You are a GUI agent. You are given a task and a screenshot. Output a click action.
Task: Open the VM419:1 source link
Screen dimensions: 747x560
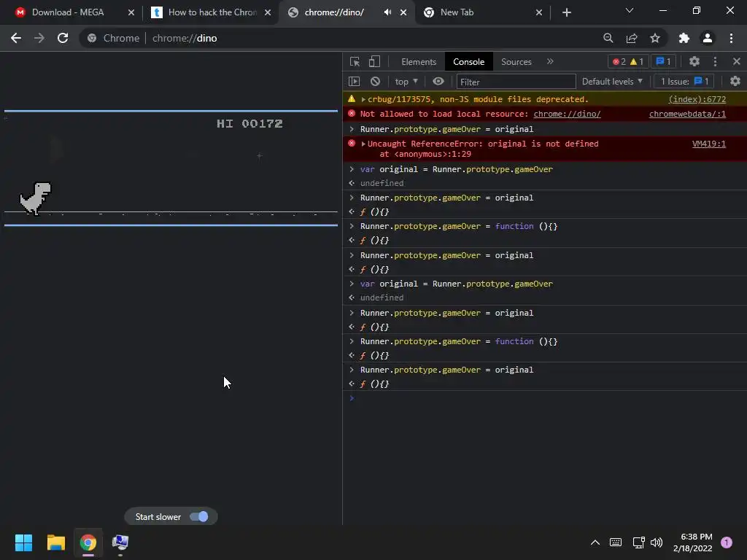click(x=709, y=144)
